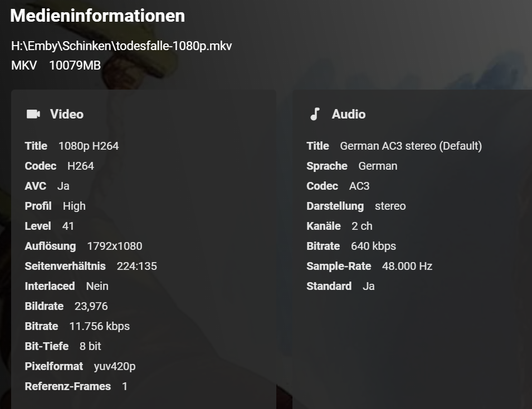Click the Seitenverhältnis value 224:135
Image resolution: width=532 pixels, height=409 pixels.
(x=137, y=266)
